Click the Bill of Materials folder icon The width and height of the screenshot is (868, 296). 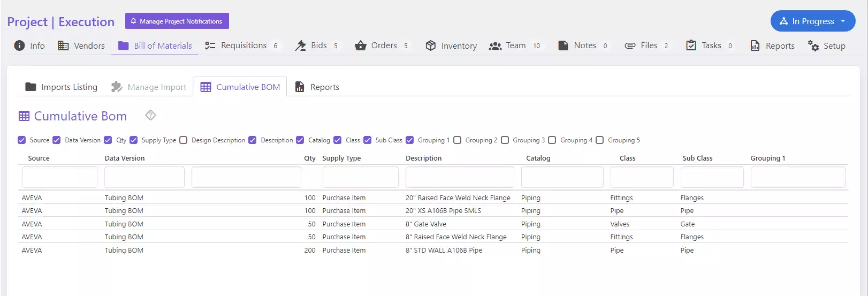pos(123,45)
